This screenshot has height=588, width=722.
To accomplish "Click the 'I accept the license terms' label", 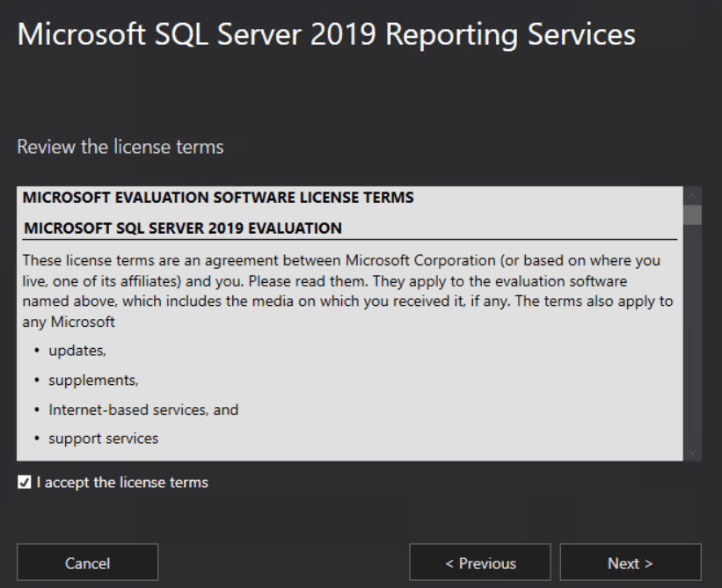I will pyautogui.click(x=122, y=483).
